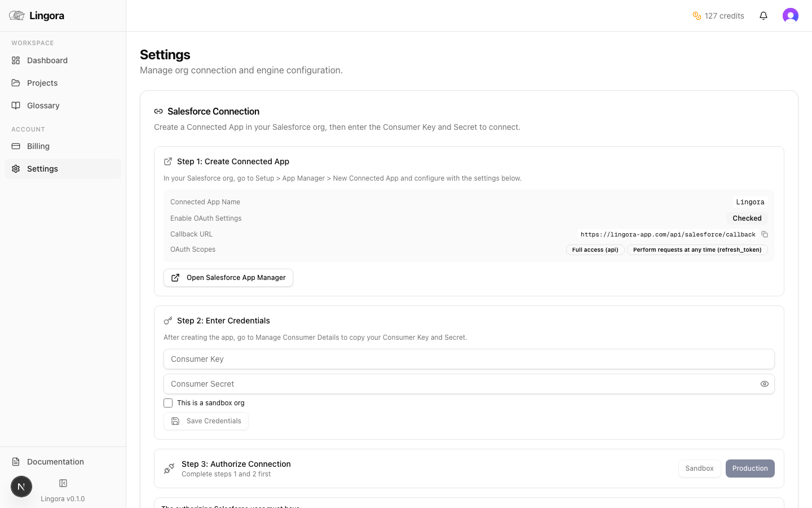Go to the Billing section
This screenshot has height=508, width=812.
(38, 146)
